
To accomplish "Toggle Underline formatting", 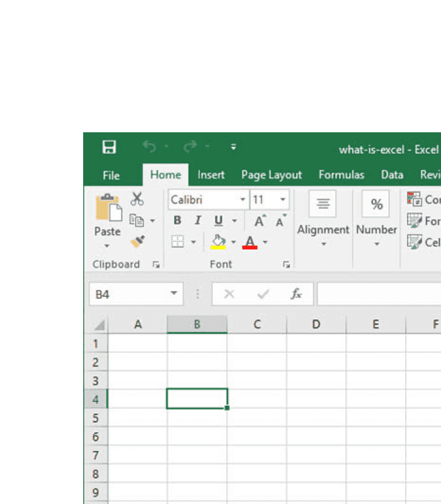I will (x=219, y=220).
